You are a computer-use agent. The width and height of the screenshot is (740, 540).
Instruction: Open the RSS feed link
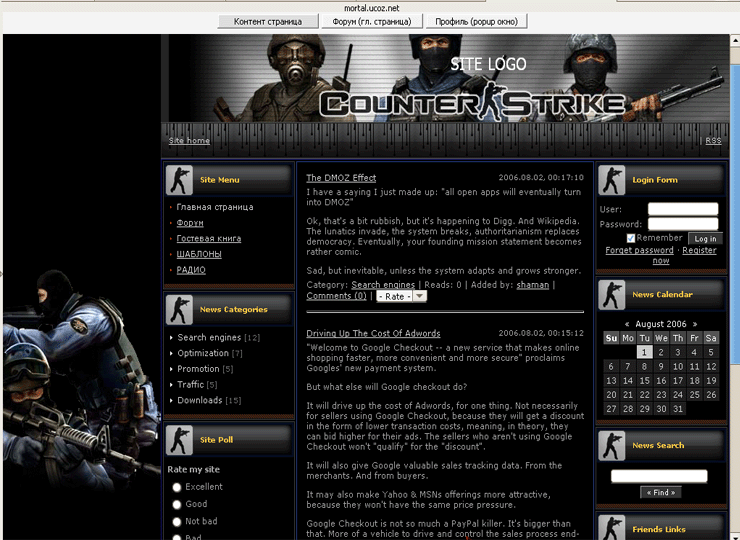pyautogui.click(x=713, y=141)
